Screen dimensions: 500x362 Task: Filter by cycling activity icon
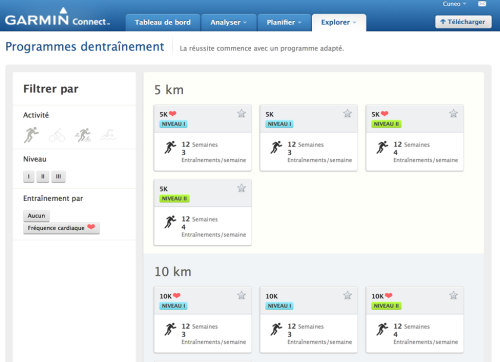pos(57,135)
